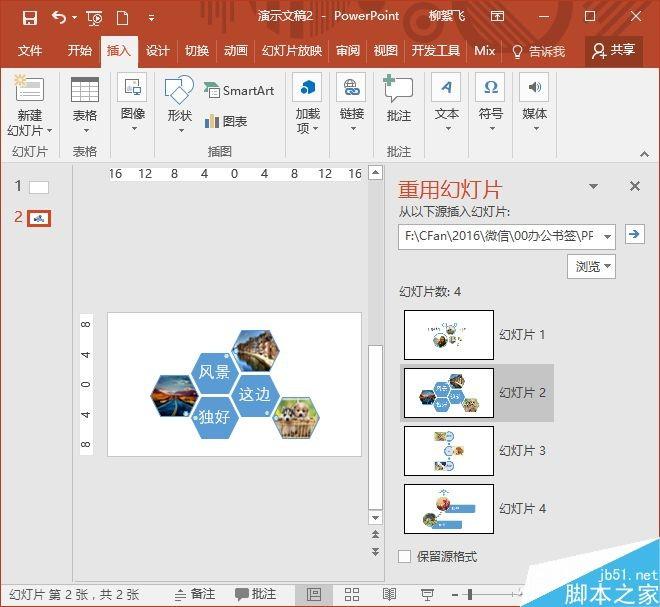Switch to slide sorter view in status bar
This screenshot has width=660, height=607.
(352, 594)
